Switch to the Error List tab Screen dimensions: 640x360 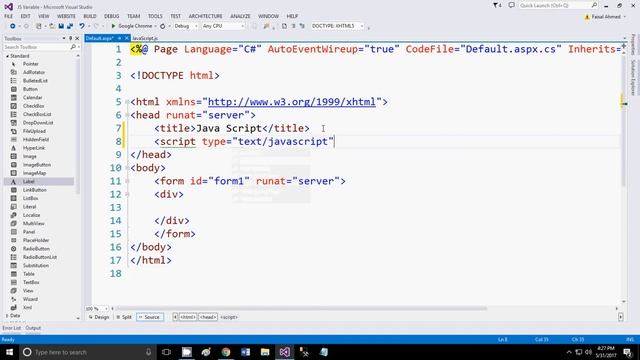pyautogui.click(x=11, y=328)
